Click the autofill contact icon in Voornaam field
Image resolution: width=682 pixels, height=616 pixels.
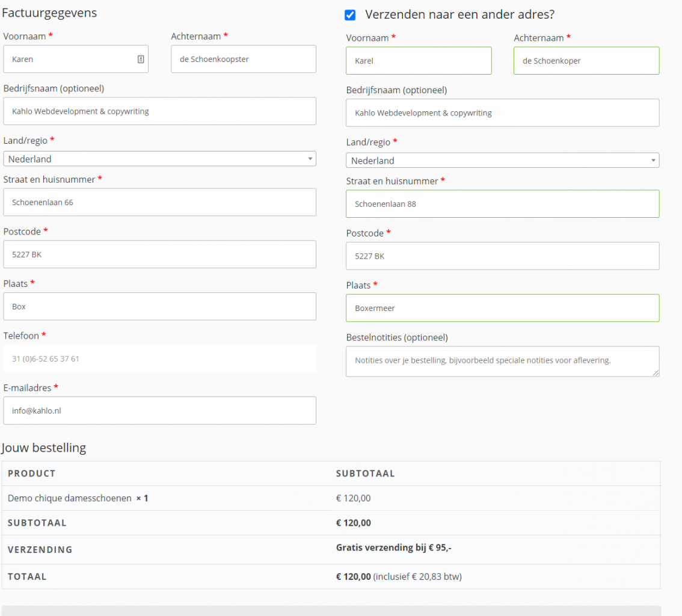[141, 59]
